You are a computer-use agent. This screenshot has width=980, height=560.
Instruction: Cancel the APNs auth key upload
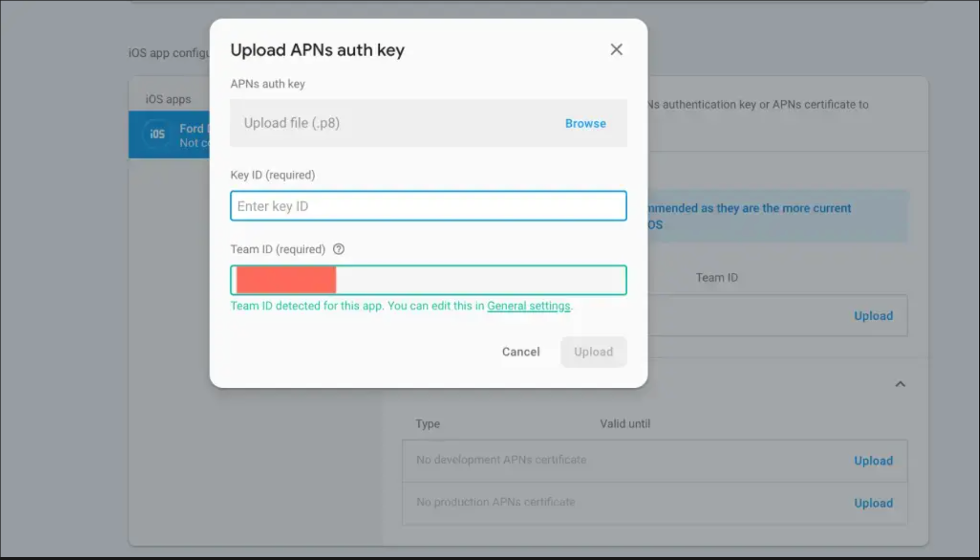pos(521,352)
